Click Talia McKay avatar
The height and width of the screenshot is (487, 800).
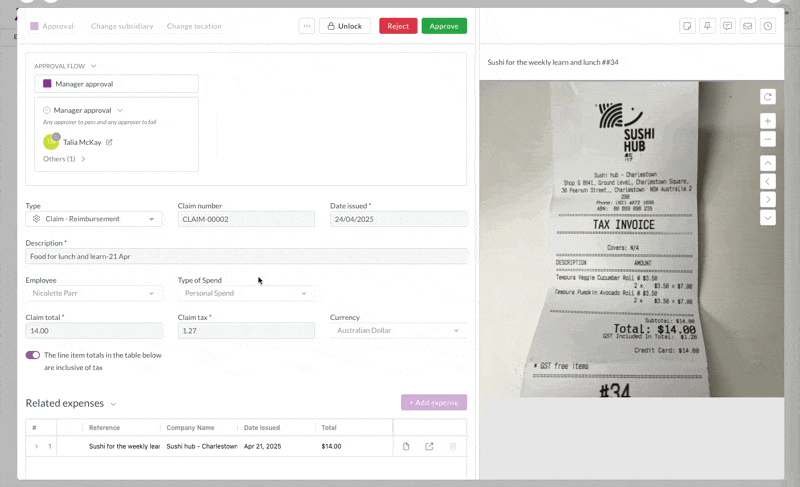[51, 142]
